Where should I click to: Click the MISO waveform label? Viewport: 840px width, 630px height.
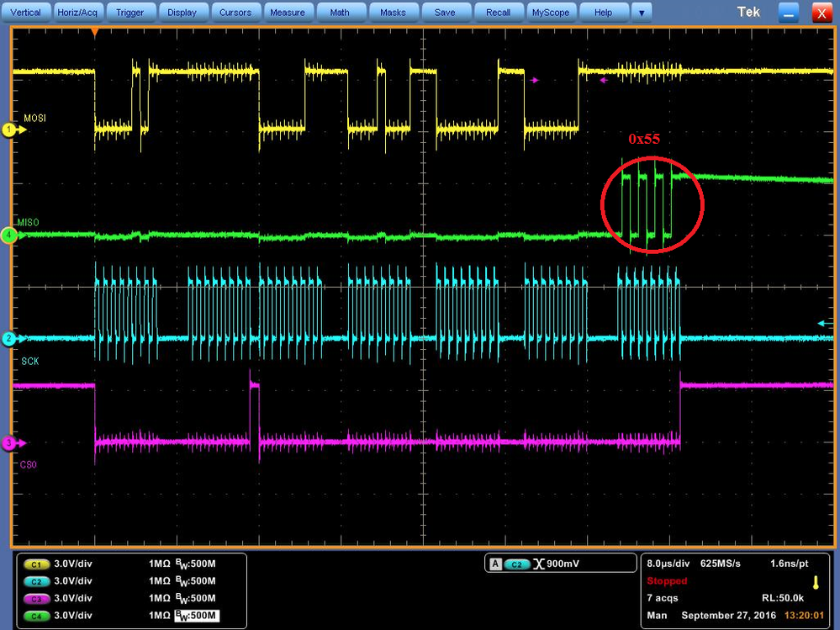pyautogui.click(x=28, y=222)
